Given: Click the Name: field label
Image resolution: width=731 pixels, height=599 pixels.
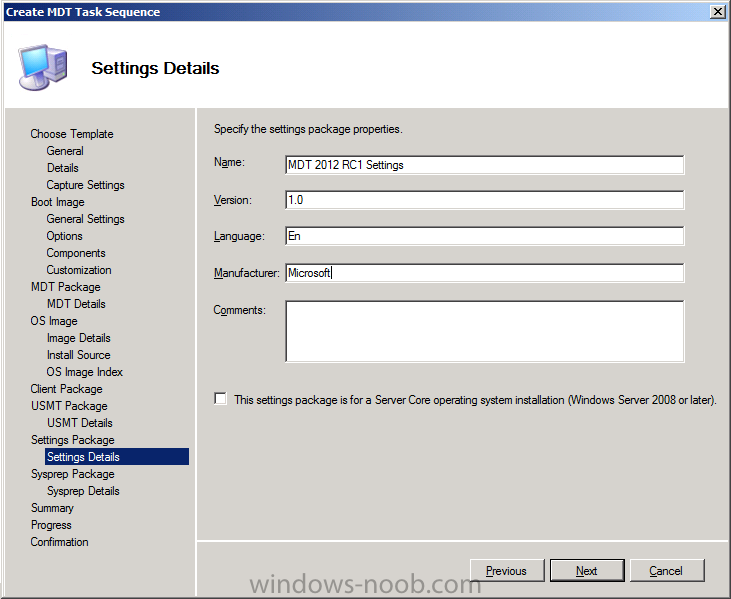Looking at the screenshot, I should [x=229, y=162].
